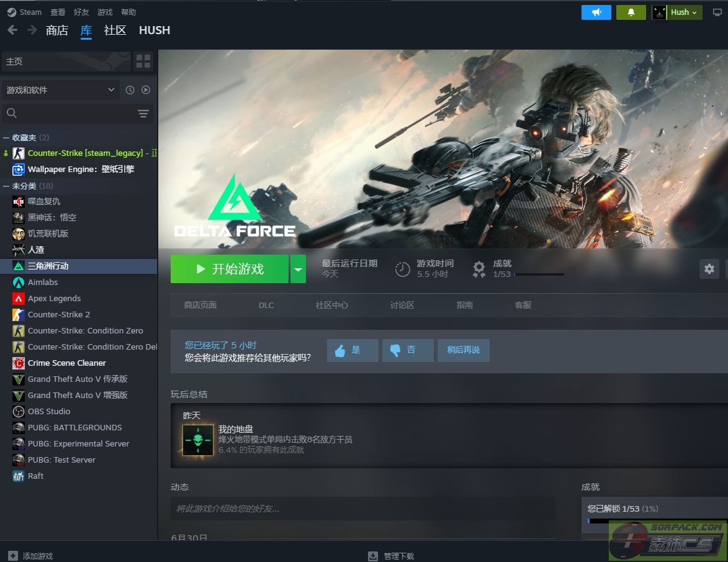Click the Steam logo icon in menu bar
Image resolution: width=728 pixels, height=562 pixels.
tap(12, 12)
